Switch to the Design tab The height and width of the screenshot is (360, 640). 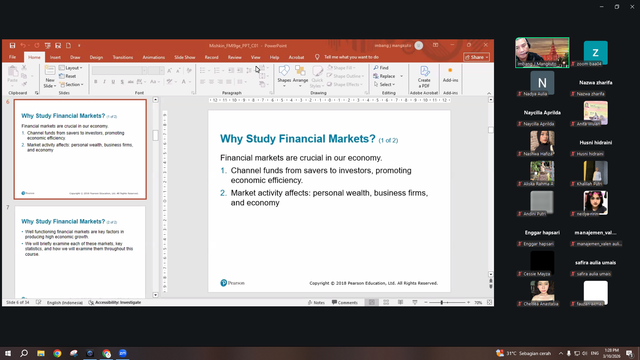pyautogui.click(x=96, y=57)
